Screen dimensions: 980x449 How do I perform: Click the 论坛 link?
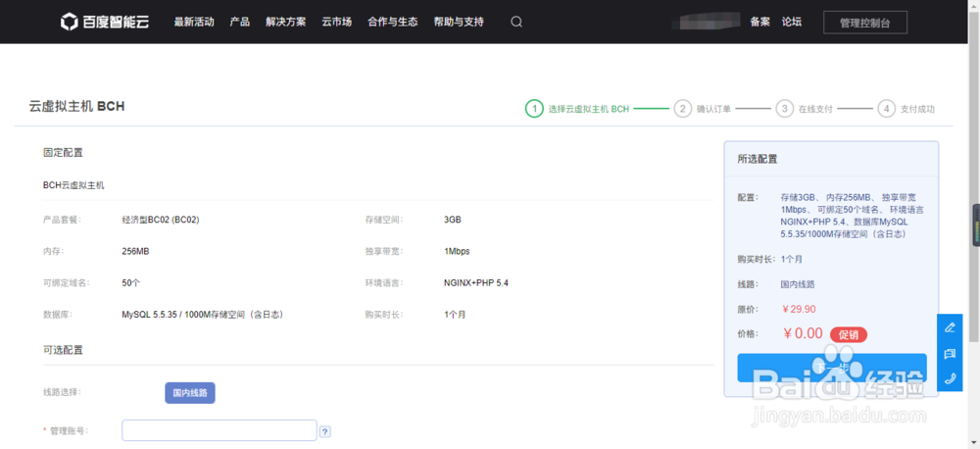pos(791,22)
